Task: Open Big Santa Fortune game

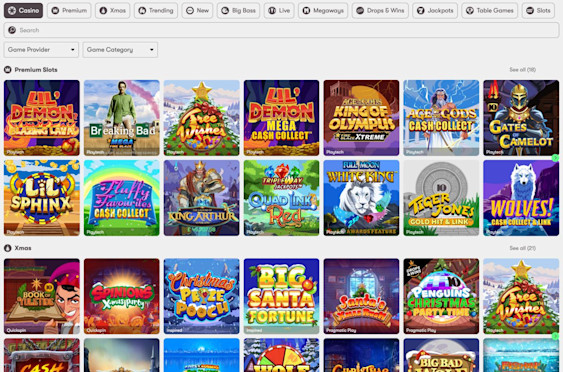Action: coord(282,296)
